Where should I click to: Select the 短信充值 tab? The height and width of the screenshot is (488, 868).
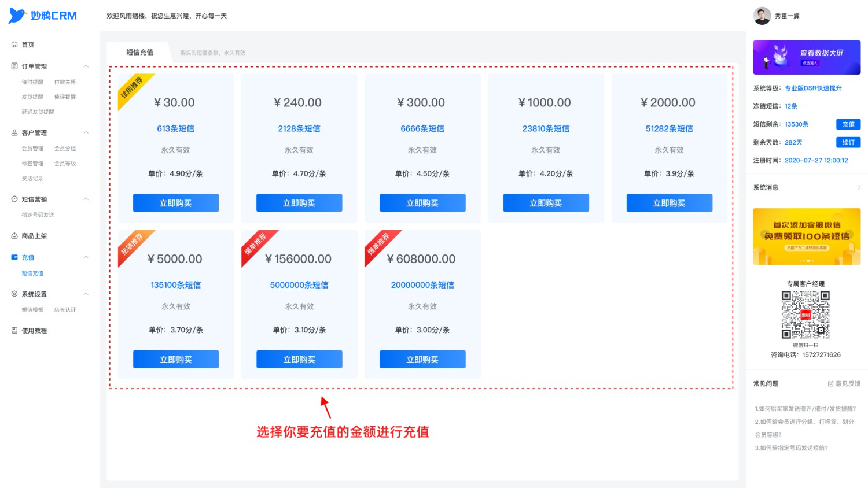(139, 52)
